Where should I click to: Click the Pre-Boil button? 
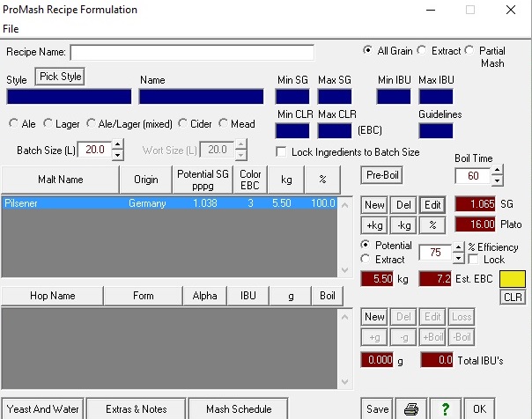(x=382, y=175)
